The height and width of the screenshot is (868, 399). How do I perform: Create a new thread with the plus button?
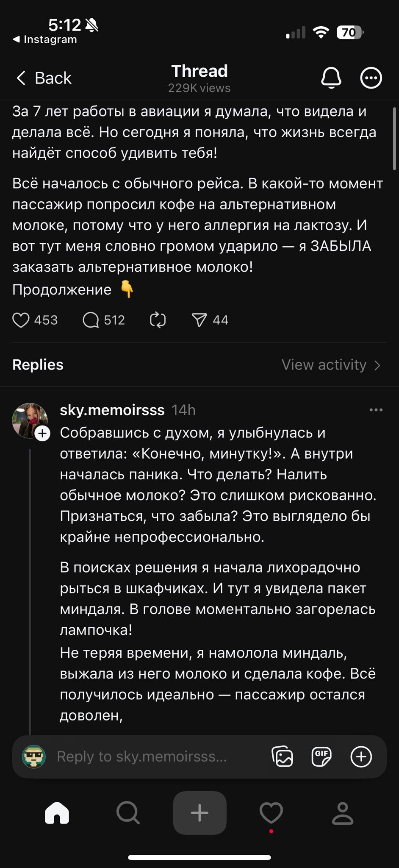(x=199, y=813)
